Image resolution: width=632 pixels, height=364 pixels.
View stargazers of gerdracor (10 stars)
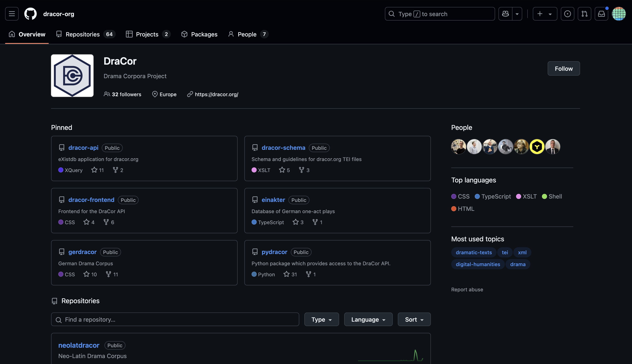tap(90, 274)
